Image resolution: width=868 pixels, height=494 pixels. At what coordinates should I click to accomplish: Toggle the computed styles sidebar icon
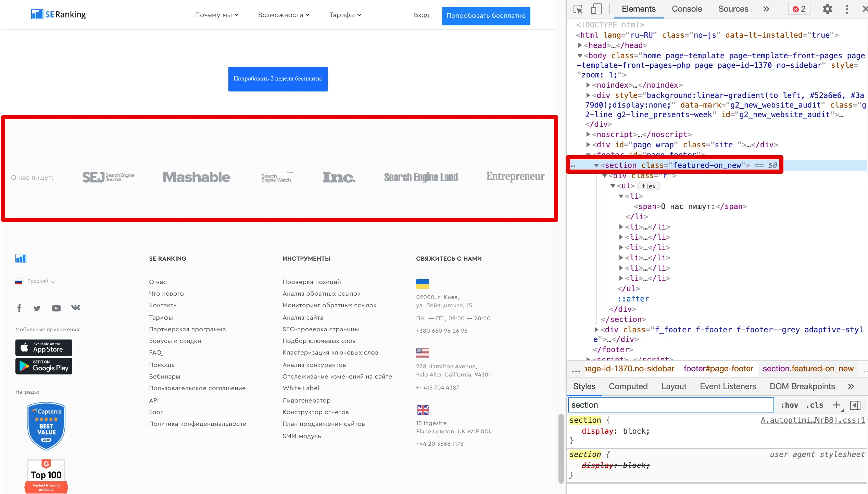point(855,405)
